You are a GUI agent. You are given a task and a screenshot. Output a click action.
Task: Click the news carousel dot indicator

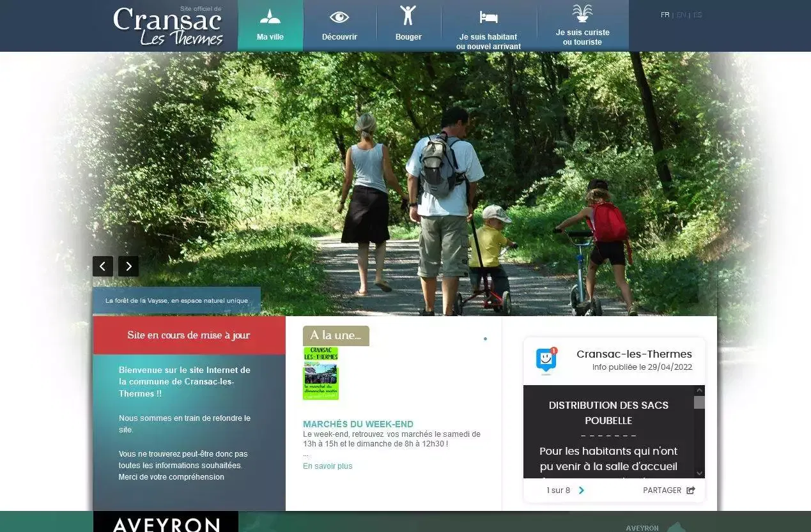click(x=485, y=338)
